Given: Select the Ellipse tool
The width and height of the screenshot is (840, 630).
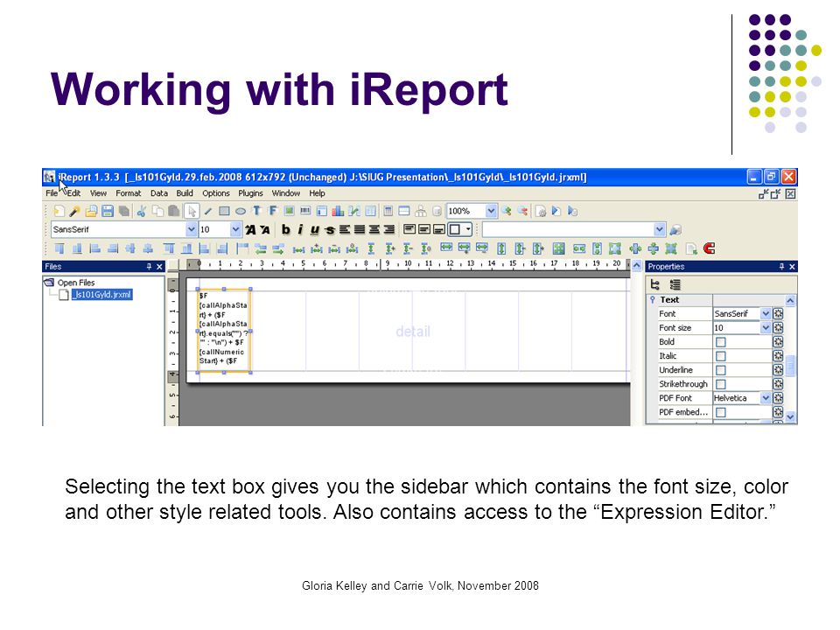Looking at the screenshot, I should click(241, 212).
